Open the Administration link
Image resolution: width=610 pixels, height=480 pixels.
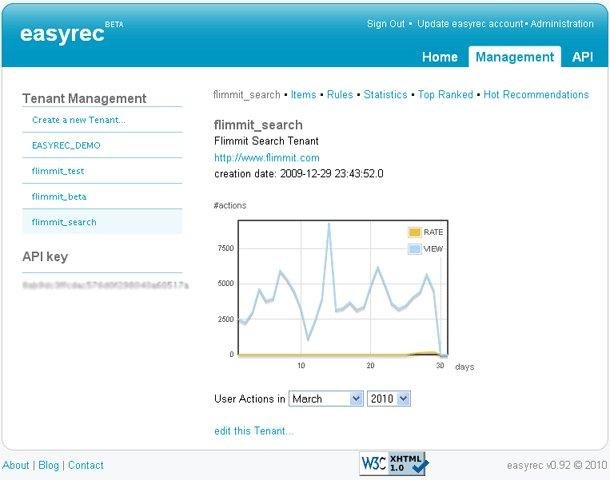(562, 24)
